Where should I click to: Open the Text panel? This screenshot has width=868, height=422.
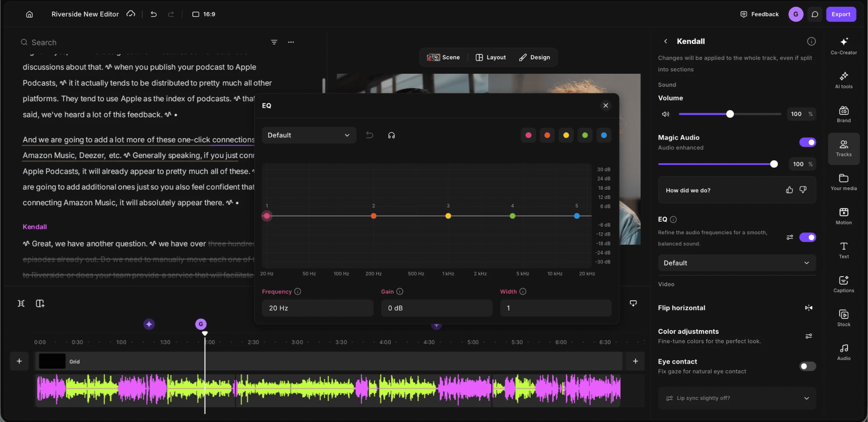click(843, 250)
